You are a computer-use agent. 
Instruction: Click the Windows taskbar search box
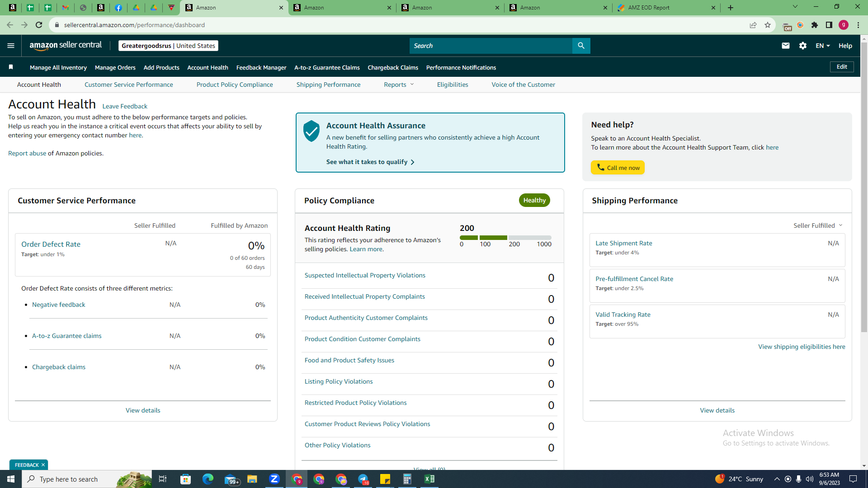tap(87, 479)
